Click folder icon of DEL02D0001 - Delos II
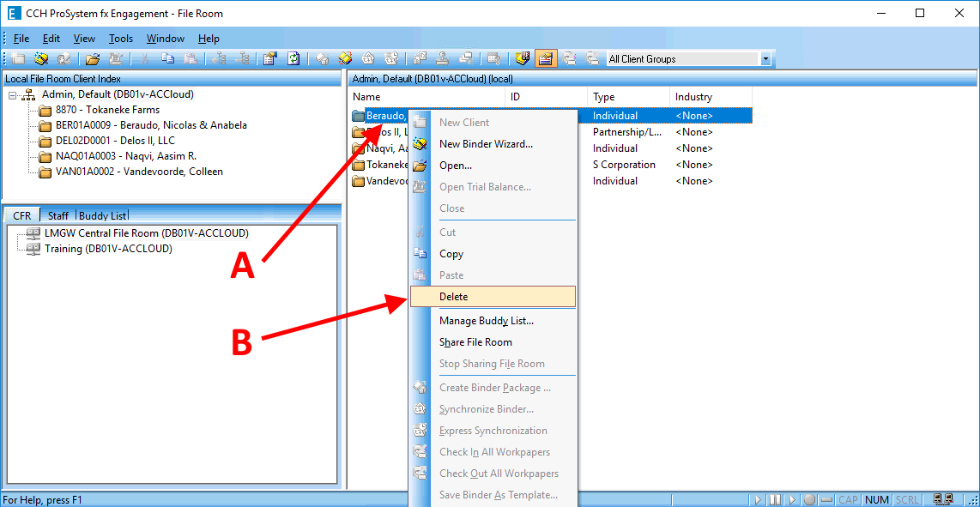980x507 pixels. [x=45, y=142]
